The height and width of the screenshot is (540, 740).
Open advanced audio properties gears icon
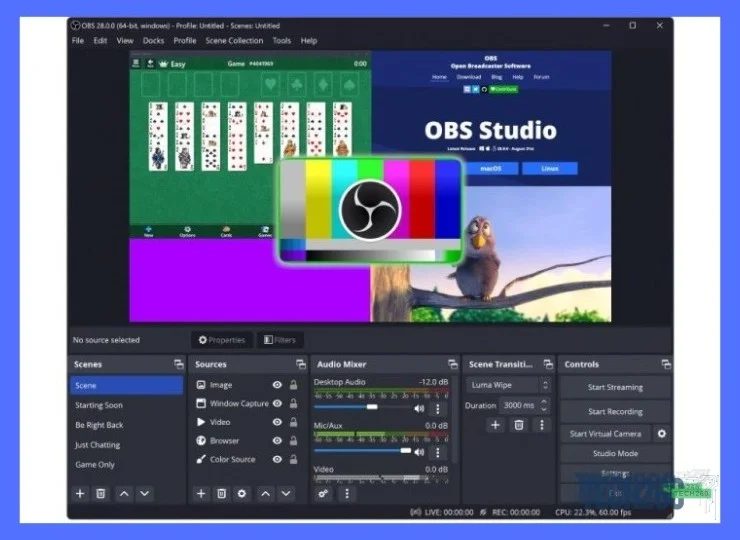[323, 494]
